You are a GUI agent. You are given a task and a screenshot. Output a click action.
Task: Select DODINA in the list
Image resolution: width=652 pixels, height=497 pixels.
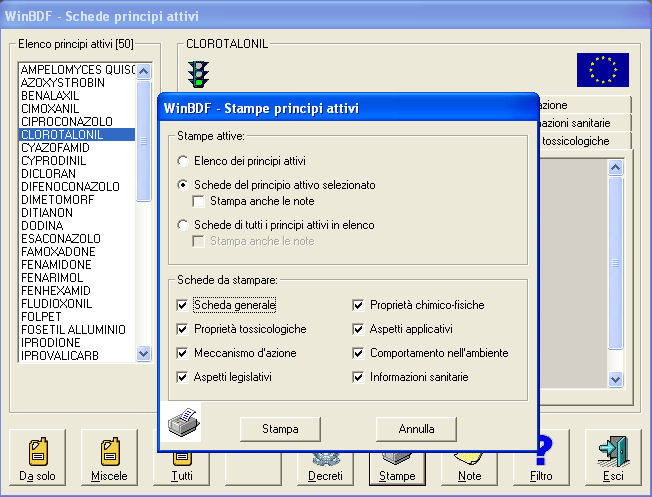pos(77,225)
